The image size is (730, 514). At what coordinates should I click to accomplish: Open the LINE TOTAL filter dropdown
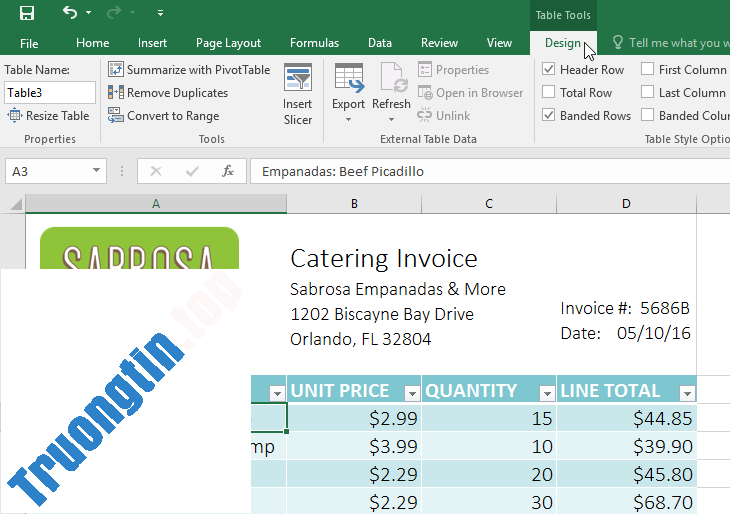(x=687, y=393)
